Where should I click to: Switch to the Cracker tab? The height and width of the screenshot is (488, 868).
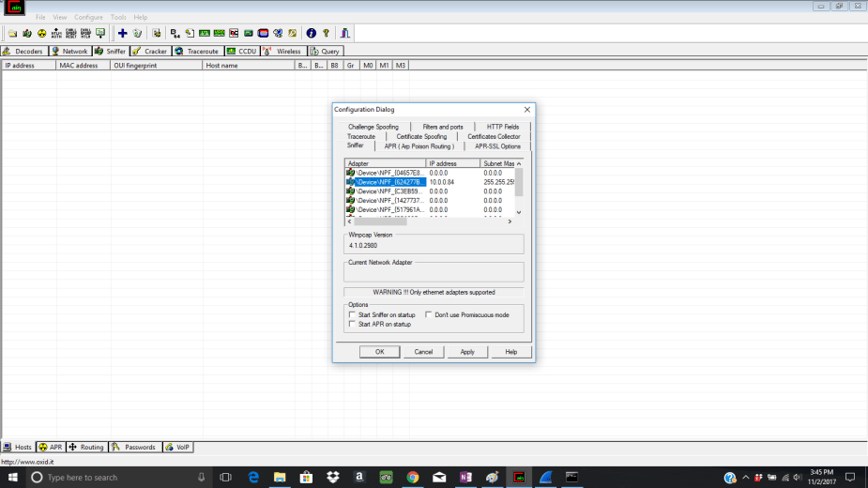pos(149,52)
